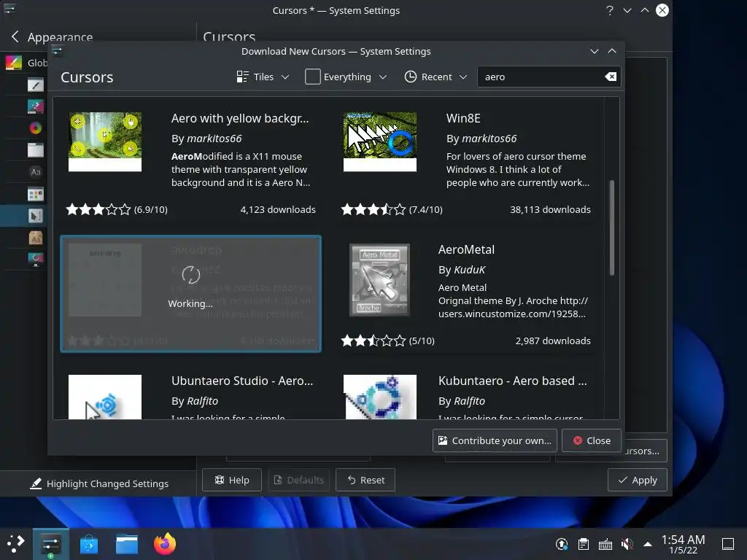
Task: Click the Apply button
Action: [638, 480]
